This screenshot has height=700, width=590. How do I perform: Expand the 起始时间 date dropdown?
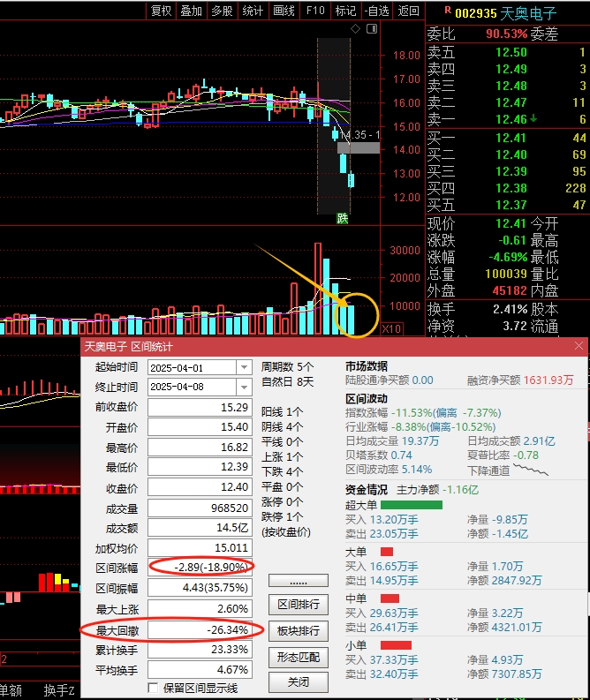tap(244, 368)
